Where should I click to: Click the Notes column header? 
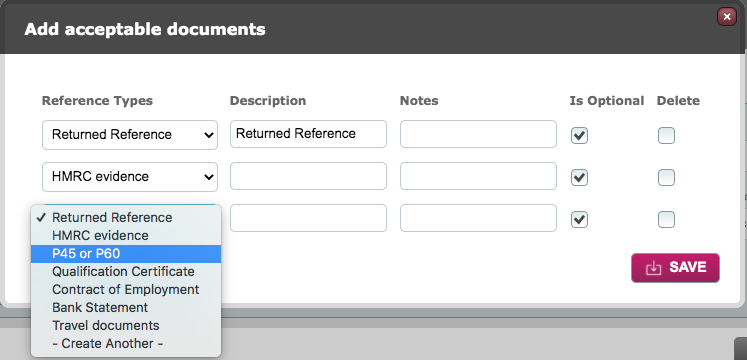tap(419, 101)
